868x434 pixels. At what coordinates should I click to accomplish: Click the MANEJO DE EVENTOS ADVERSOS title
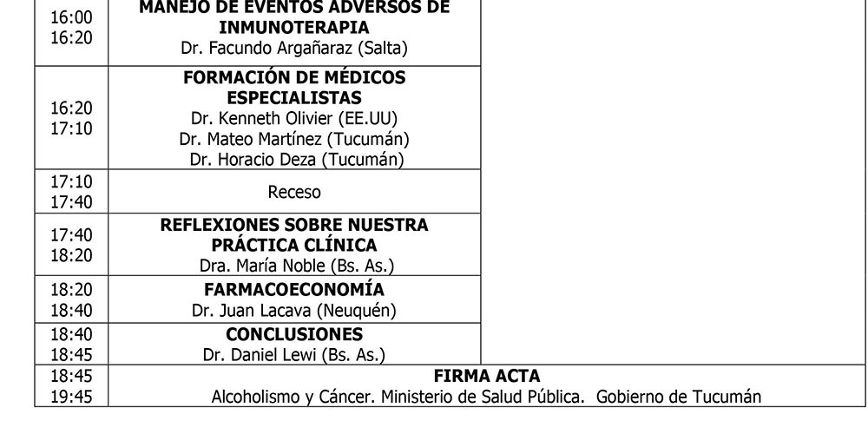coord(294,17)
